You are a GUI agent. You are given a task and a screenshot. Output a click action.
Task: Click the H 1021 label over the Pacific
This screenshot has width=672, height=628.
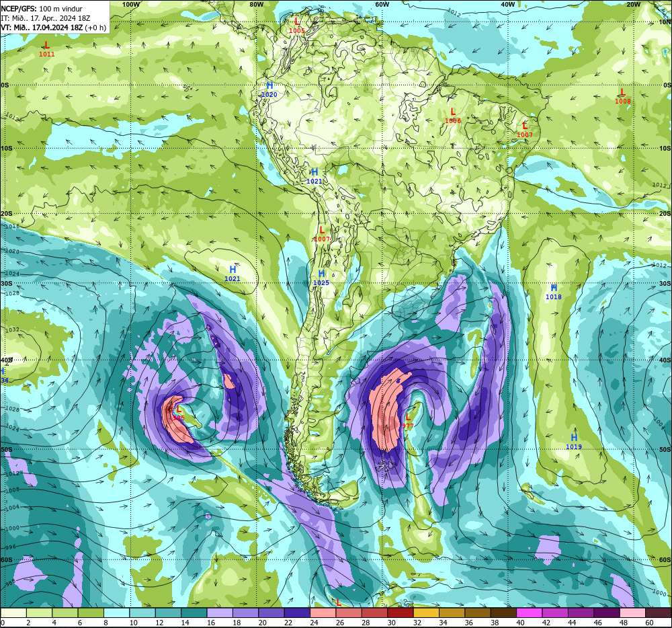(x=233, y=274)
